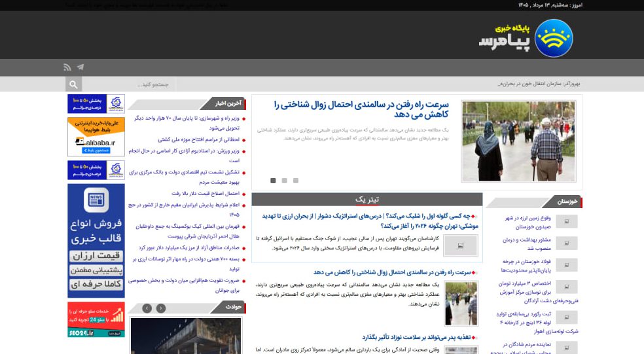Click the thumbnail icon beside مشاور بهداشت و درمان
The width and height of the screenshot is (644, 354).
point(567,243)
